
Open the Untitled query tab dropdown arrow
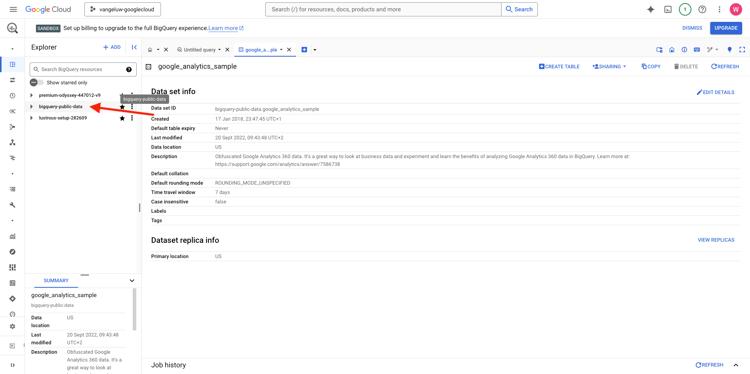[219, 50]
